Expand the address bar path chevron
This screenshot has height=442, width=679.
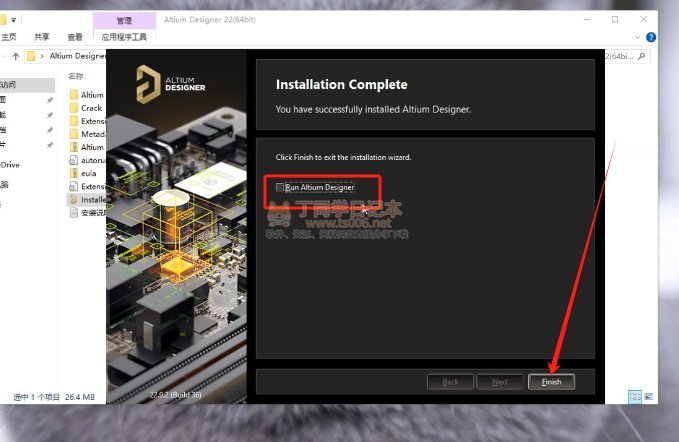click(x=42, y=56)
